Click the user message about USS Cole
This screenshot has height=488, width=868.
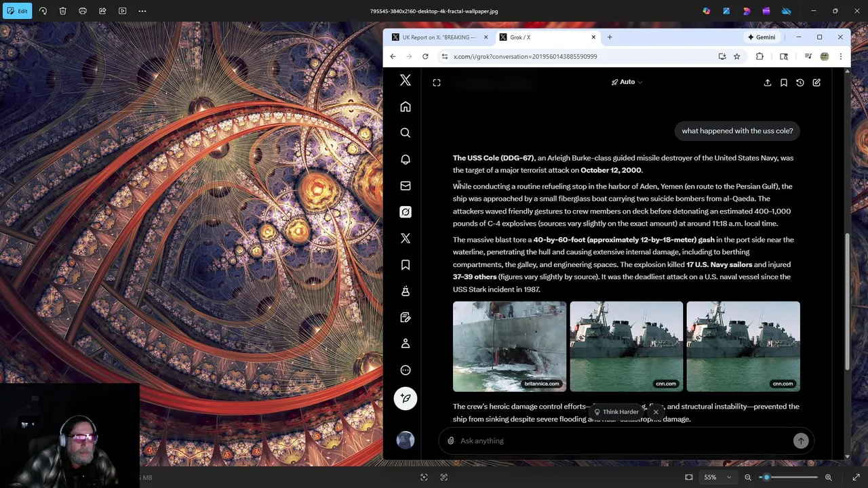pos(737,131)
